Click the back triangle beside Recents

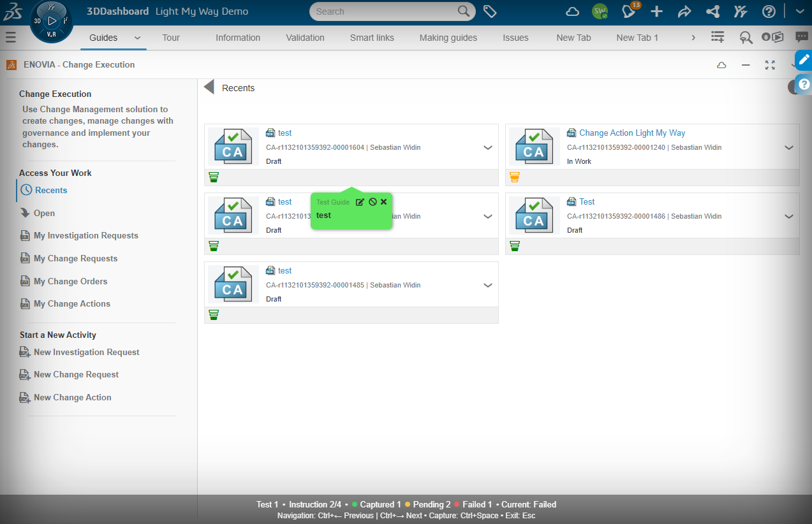pyautogui.click(x=209, y=87)
